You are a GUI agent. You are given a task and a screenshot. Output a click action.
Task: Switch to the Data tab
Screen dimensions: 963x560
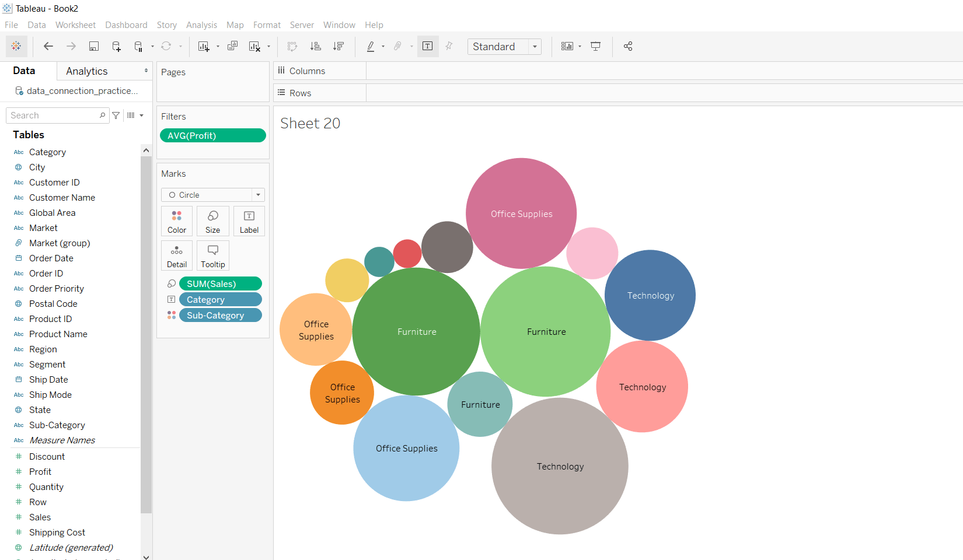[x=24, y=71]
